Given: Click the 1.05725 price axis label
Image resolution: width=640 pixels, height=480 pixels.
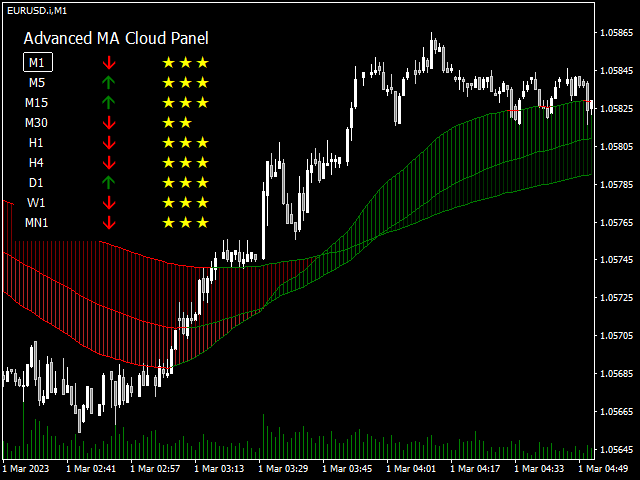Looking at the screenshot, I should point(616,298).
